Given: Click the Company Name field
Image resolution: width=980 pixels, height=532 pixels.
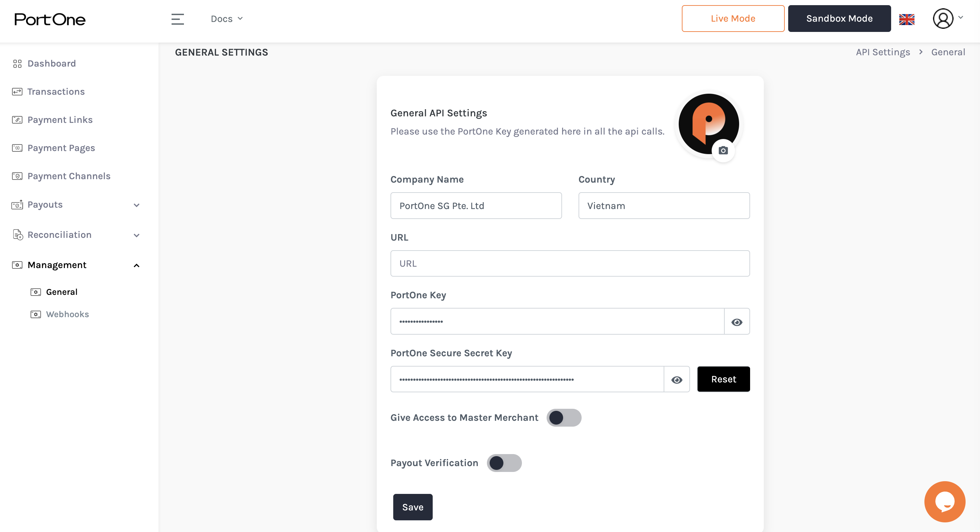Looking at the screenshot, I should [x=476, y=206].
